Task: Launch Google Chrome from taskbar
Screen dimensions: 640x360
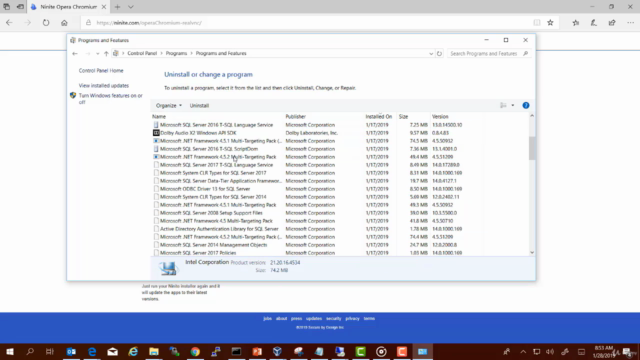Action: point(195,351)
